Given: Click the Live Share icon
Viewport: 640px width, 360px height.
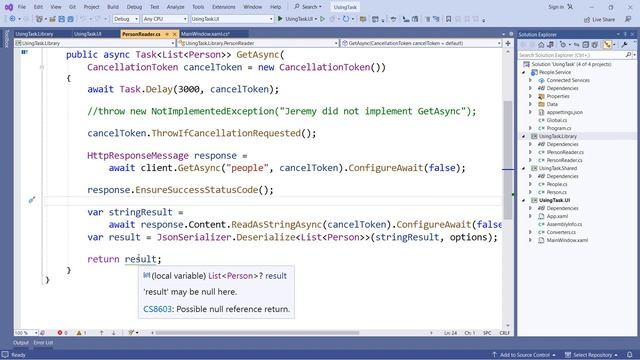Looking at the screenshot, I should point(587,19).
